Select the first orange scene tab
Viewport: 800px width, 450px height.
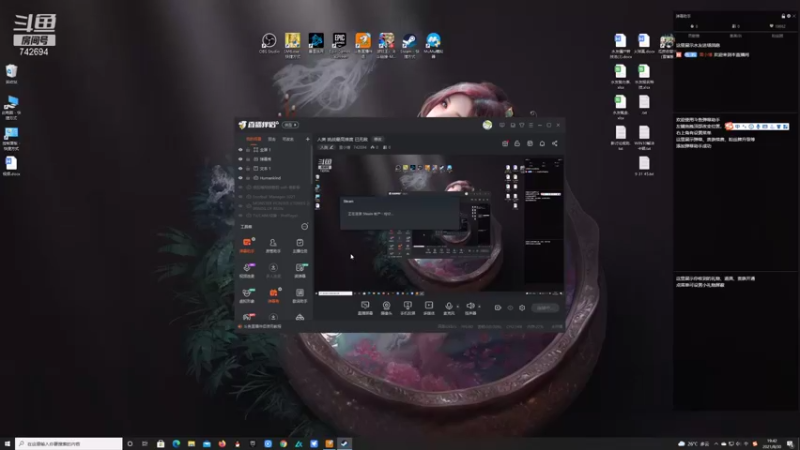(x=254, y=139)
